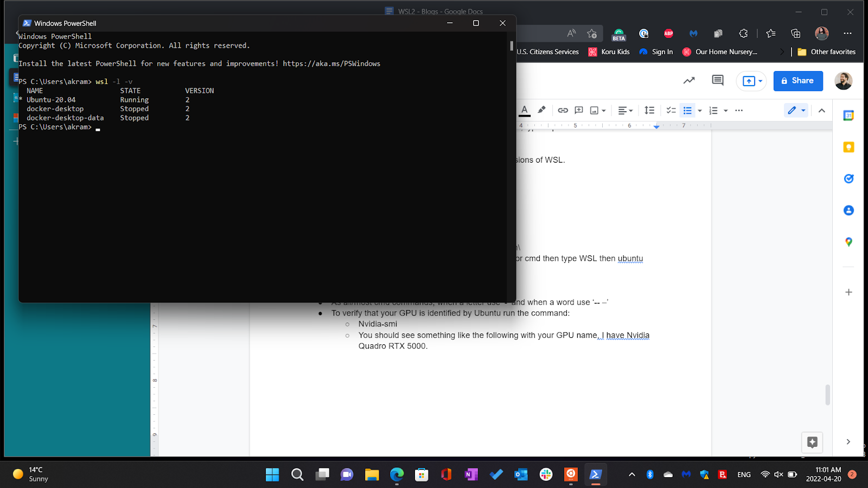The width and height of the screenshot is (868, 488).
Task: Toggle the checklist formatting
Action: pos(671,111)
